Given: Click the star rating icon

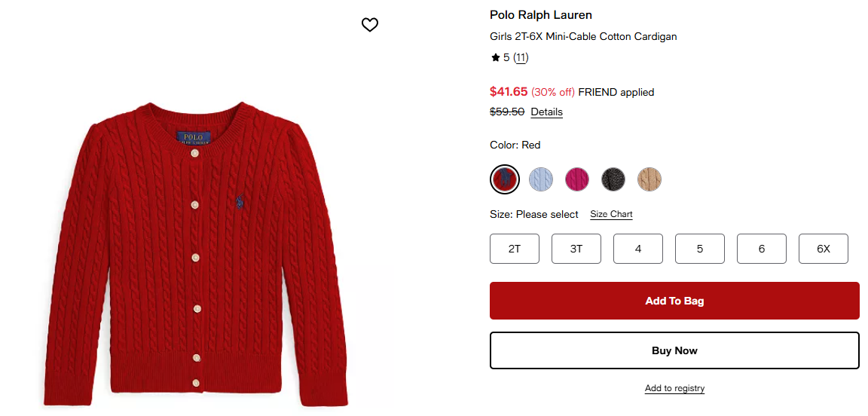Looking at the screenshot, I should pyautogui.click(x=496, y=57).
